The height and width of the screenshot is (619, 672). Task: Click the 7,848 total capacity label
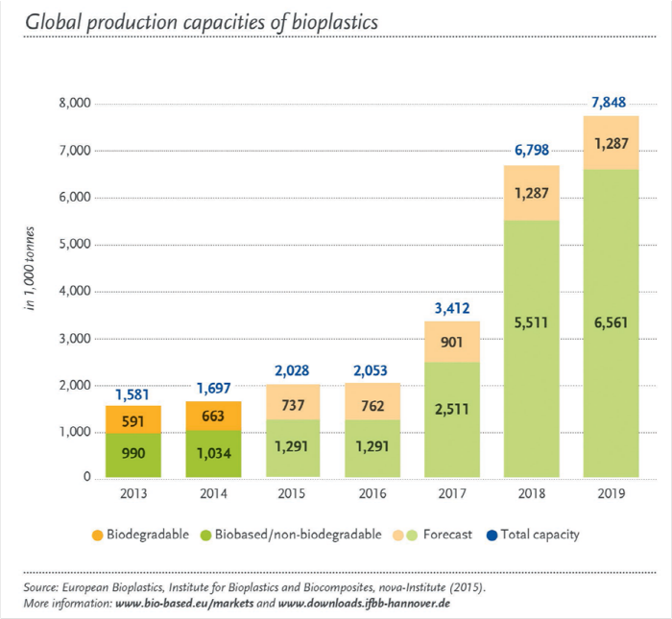pyautogui.click(x=609, y=103)
